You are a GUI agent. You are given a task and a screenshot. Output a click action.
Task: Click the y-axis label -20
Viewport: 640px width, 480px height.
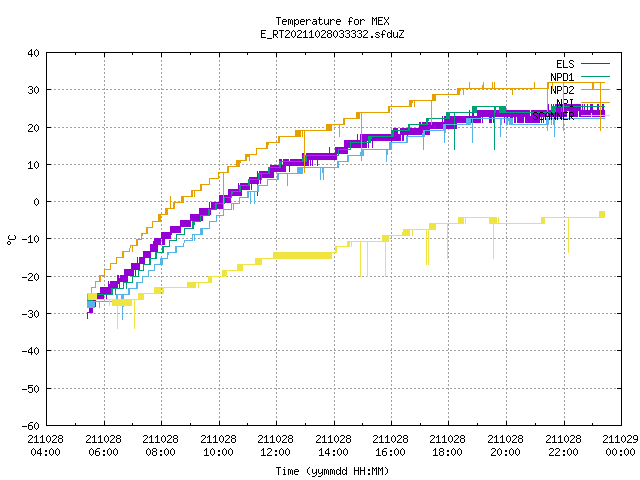[31, 277]
